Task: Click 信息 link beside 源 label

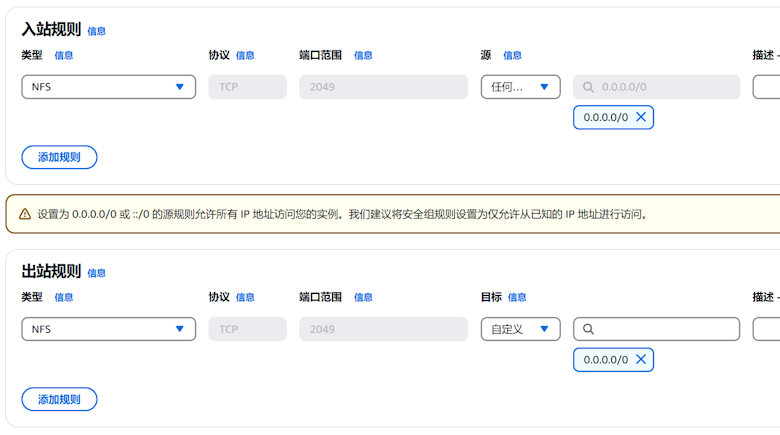Action: coord(512,56)
